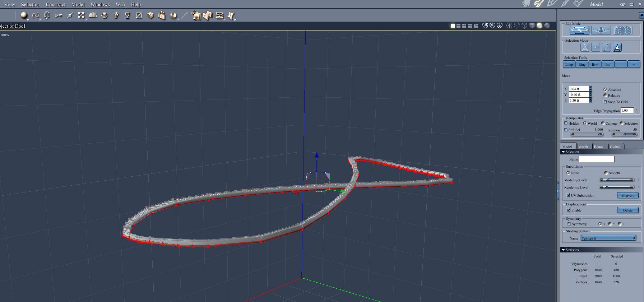Screen dimensions: 644x302
Task: Select Relative move mode
Action: [606, 95]
